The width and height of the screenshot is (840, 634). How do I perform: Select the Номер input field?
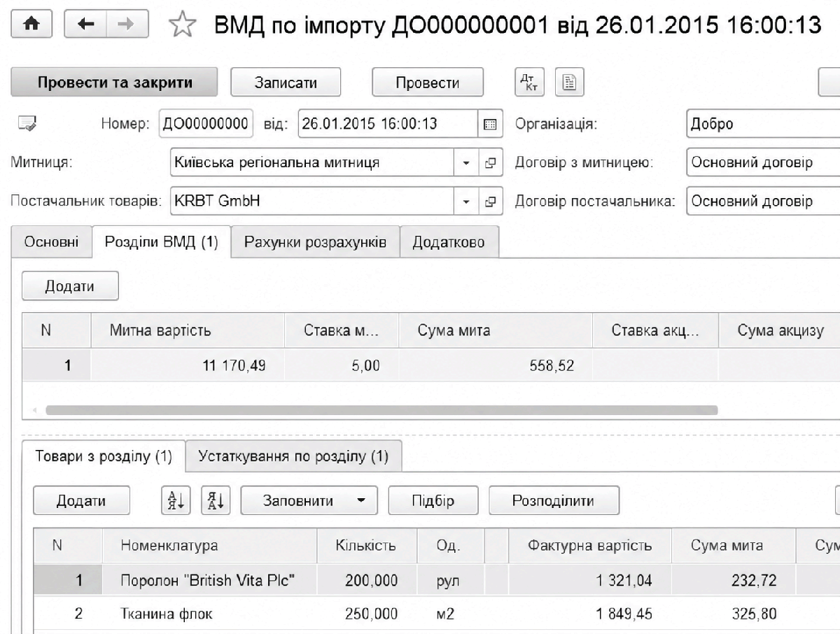coord(206,124)
